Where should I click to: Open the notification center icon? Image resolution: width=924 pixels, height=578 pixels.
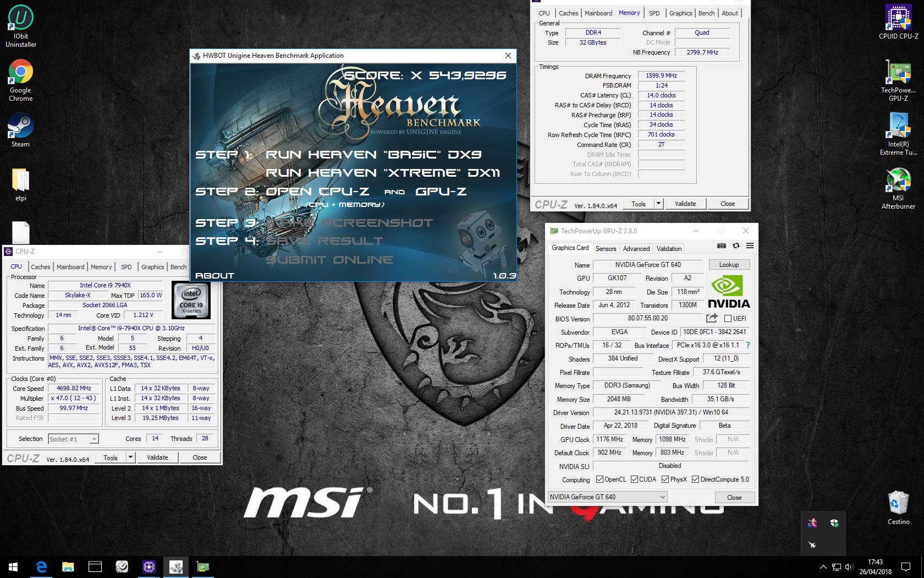point(905,566)
